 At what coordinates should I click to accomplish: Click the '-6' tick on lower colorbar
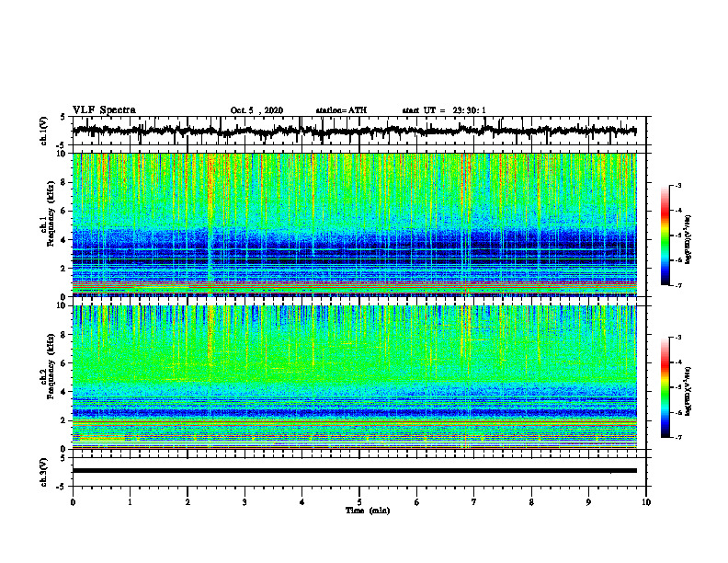click(677, 412)
